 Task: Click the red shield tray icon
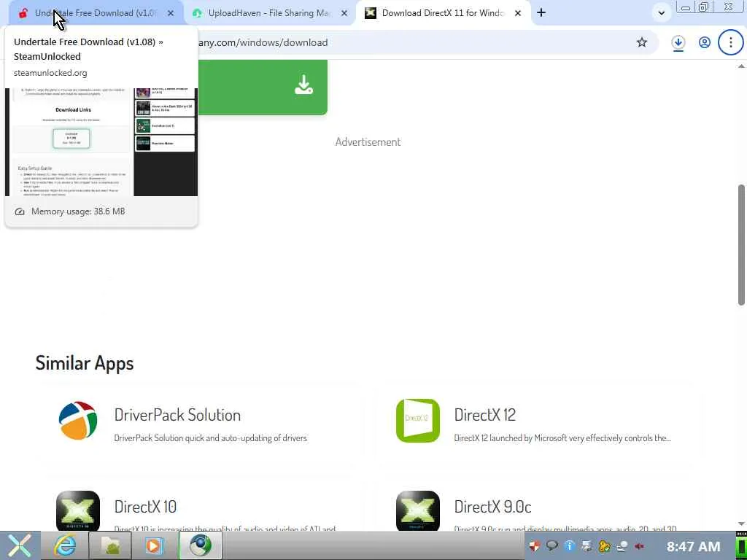(535, 545)
